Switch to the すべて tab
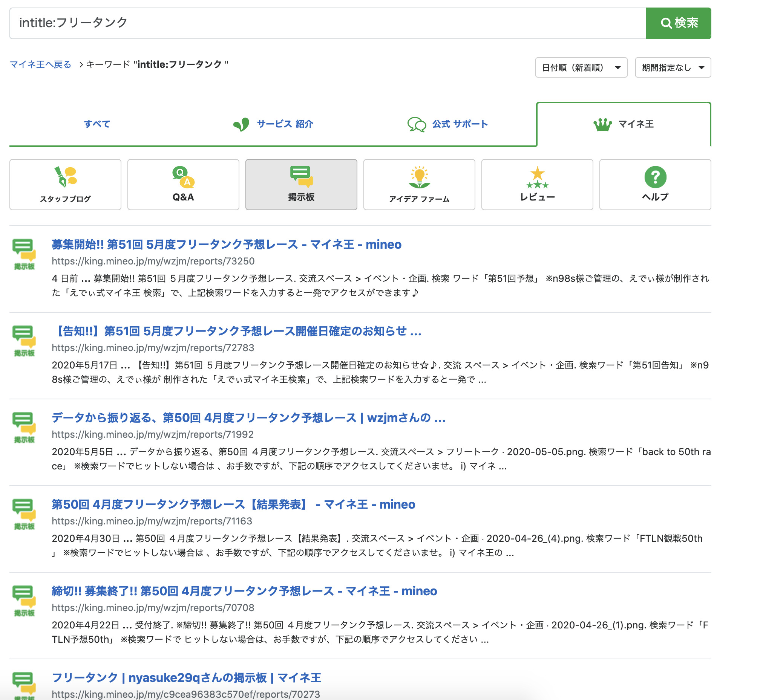763x700 pixels. coord(97,124)
